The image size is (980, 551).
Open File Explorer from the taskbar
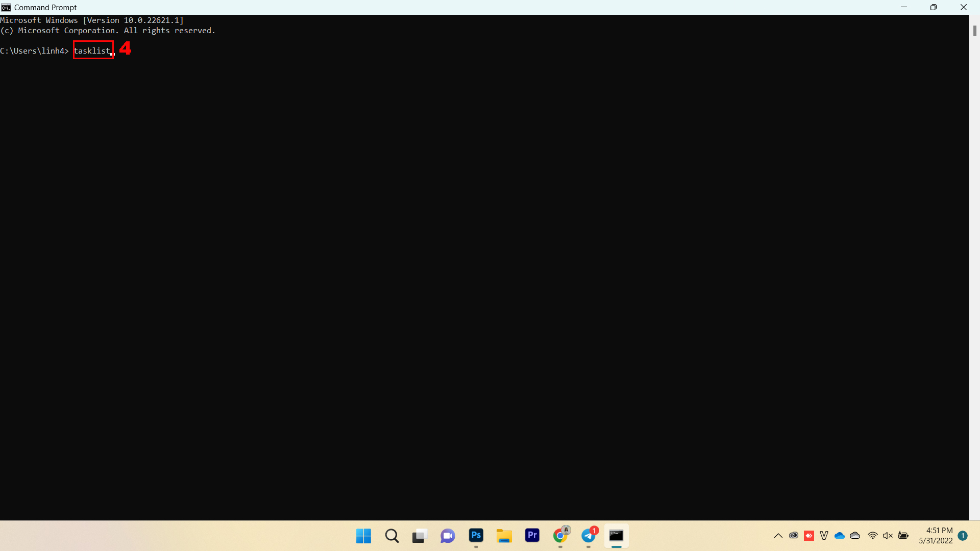pos(504,536)
